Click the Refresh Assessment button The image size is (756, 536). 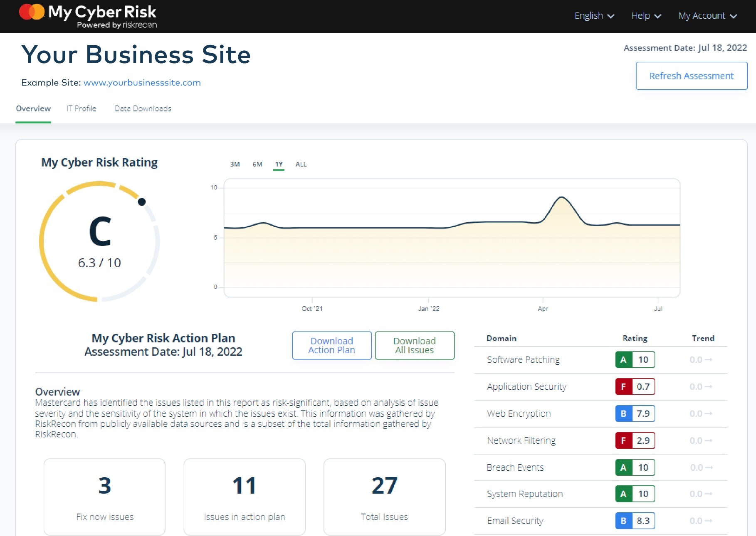pos(692,75)
